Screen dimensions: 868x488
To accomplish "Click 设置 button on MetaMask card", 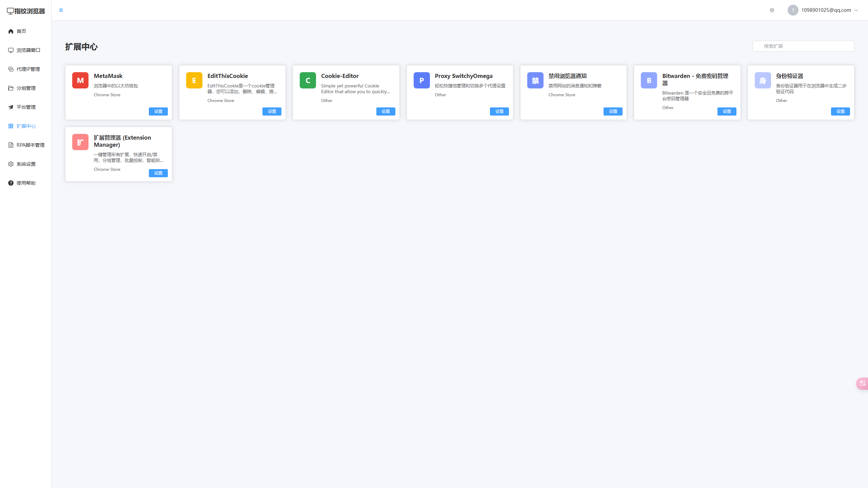I will [x=158, y=111].
